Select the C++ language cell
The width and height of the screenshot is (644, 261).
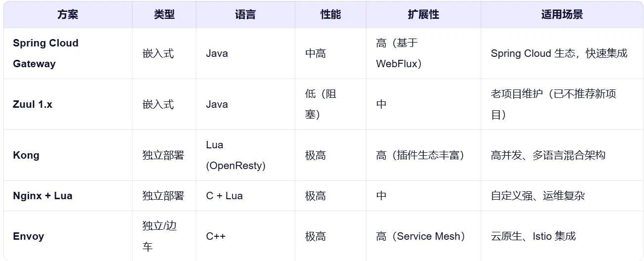(216, 236)
